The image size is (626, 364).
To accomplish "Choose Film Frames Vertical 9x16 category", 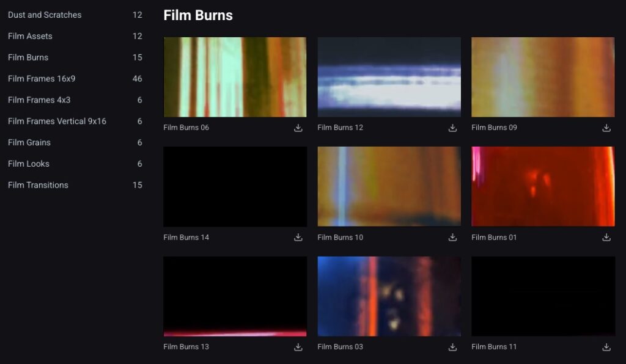I will pyautogui.click(x=57, y=121).
